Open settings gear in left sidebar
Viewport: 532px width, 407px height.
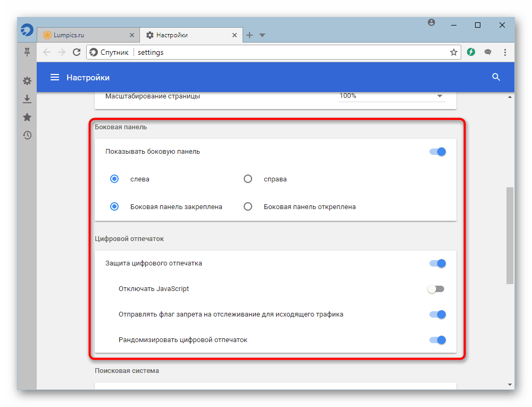click(27, 81)
